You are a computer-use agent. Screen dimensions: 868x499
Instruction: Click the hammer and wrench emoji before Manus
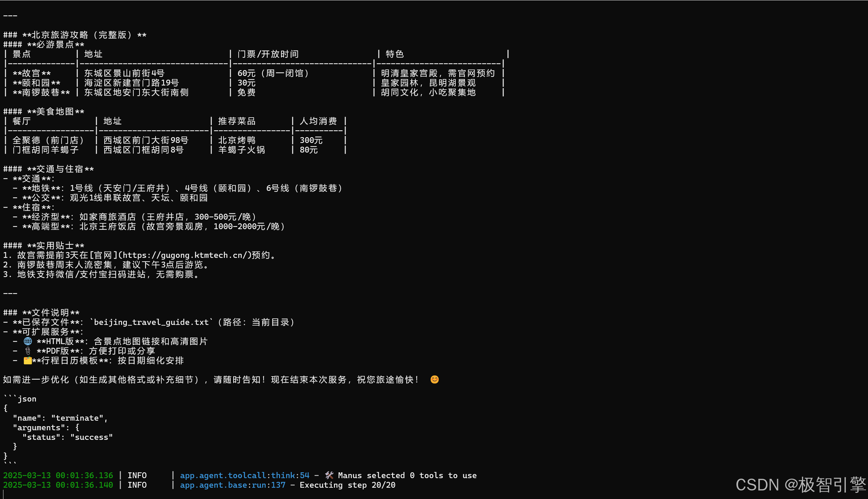pos(329,475)
